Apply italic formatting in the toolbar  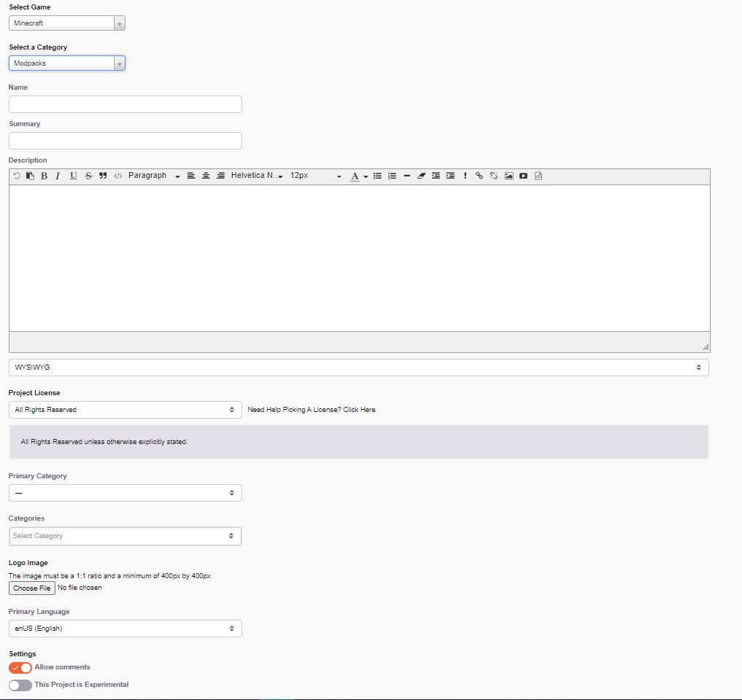(58, 176)
